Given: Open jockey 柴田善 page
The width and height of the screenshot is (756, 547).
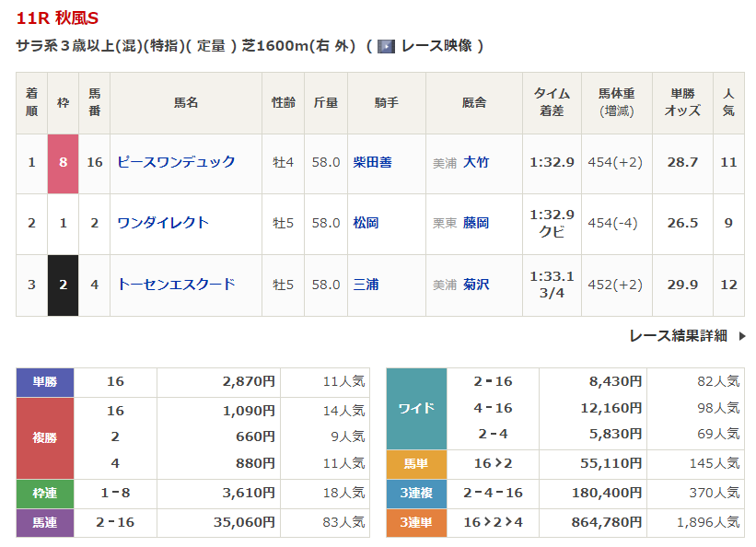Looking at the screenshot, I should click(x=372, y=162).
